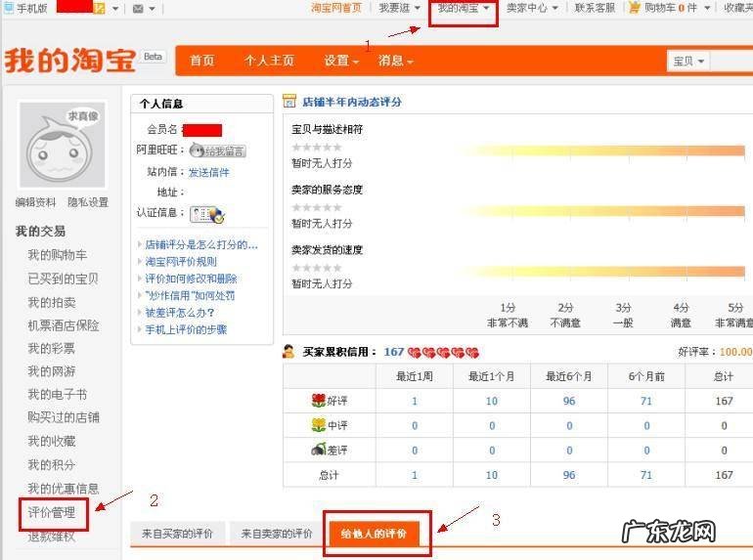Click 好评 count 10 for 最近1个月

[492, 401]
